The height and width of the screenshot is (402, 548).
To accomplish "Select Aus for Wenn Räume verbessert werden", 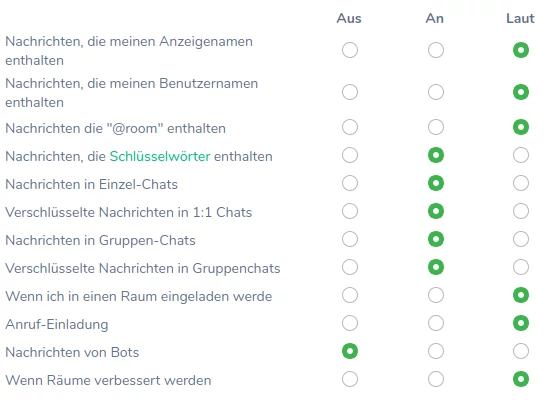I will tap(350, 379).
